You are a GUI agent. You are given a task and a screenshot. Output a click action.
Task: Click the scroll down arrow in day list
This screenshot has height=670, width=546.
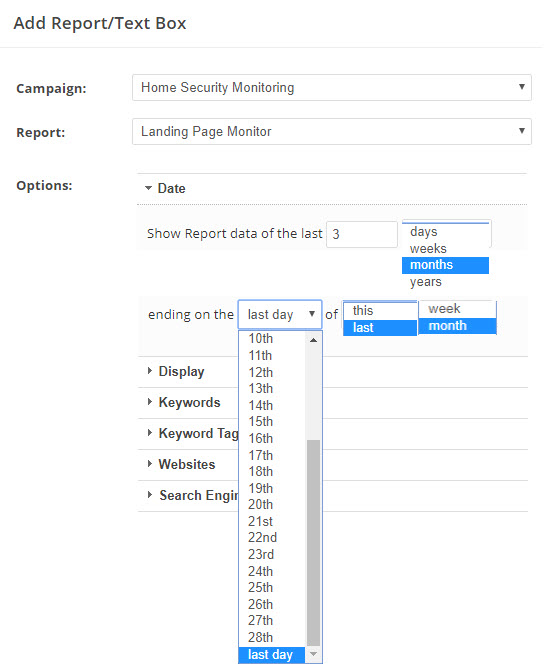click(x=314, y=654)
